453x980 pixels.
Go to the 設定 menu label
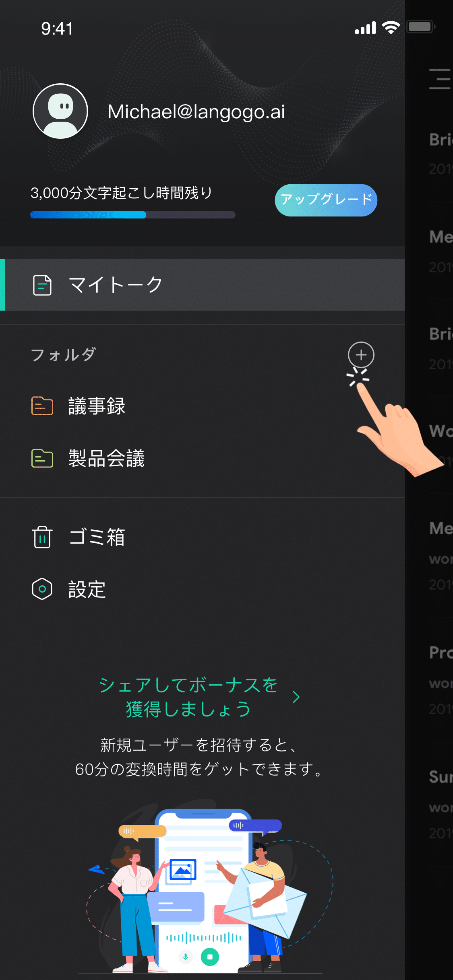(87, 589)
